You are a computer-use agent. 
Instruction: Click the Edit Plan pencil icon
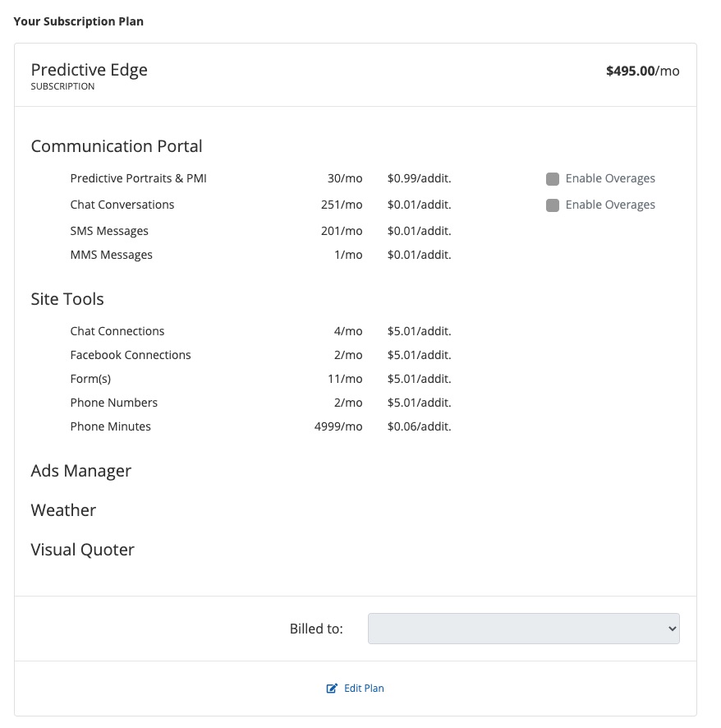[x=332, y=689]
